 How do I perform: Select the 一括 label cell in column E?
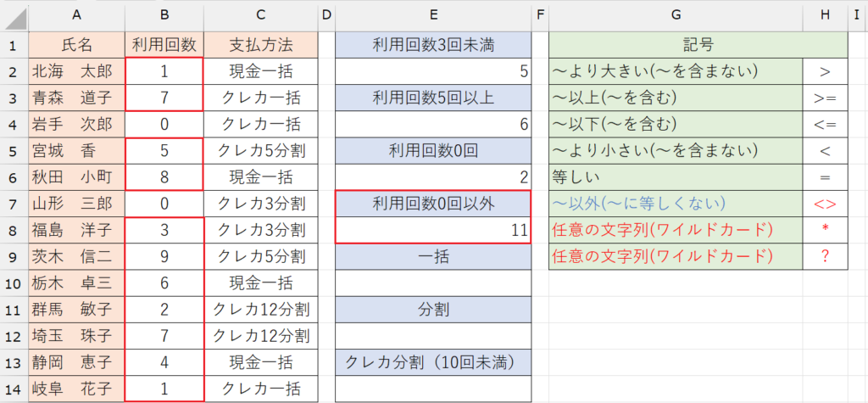click(x=433, y=257)
